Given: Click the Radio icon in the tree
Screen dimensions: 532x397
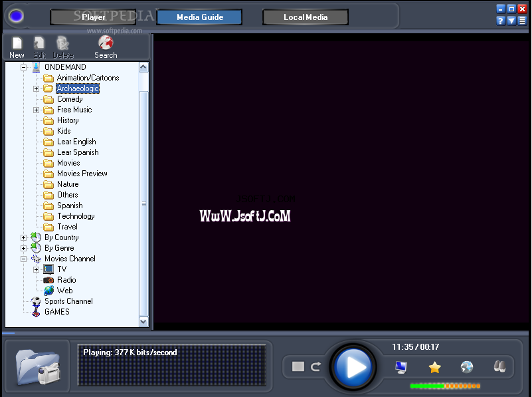Looking at the screenshot, I should pyautogui.click(x=48, y=280).
